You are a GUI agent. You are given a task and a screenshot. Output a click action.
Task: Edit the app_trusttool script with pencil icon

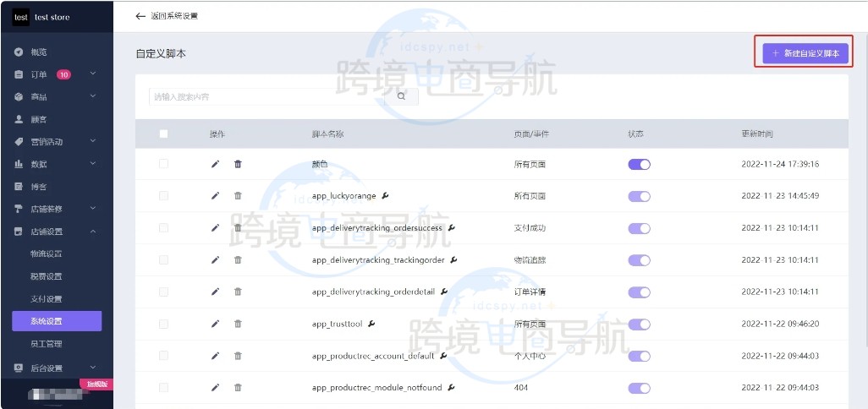[x=215, y=324]
